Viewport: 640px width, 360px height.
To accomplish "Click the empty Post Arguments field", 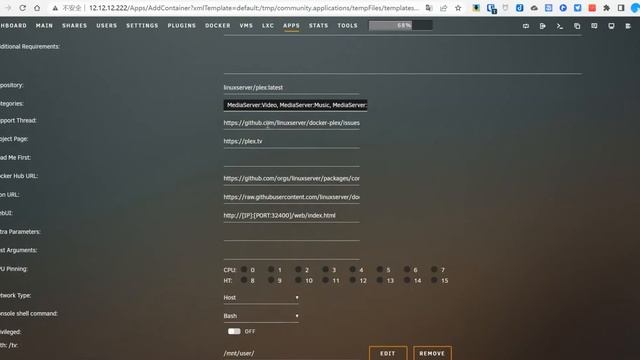I will pos(291,253).
